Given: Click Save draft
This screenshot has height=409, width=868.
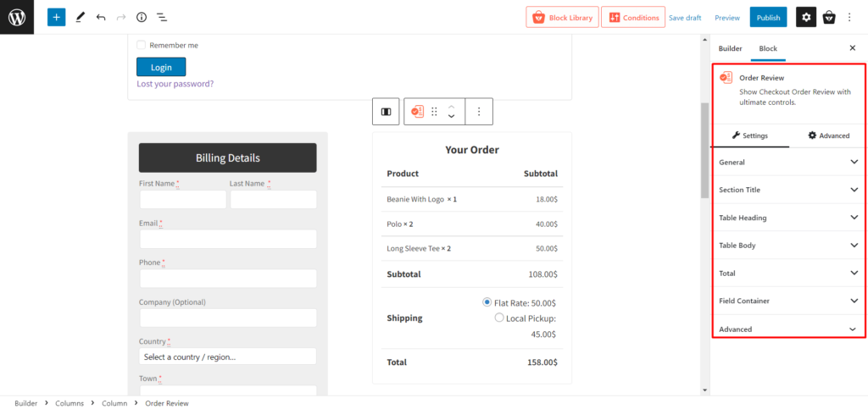Looking at the screenshot, I should (685, 18).
